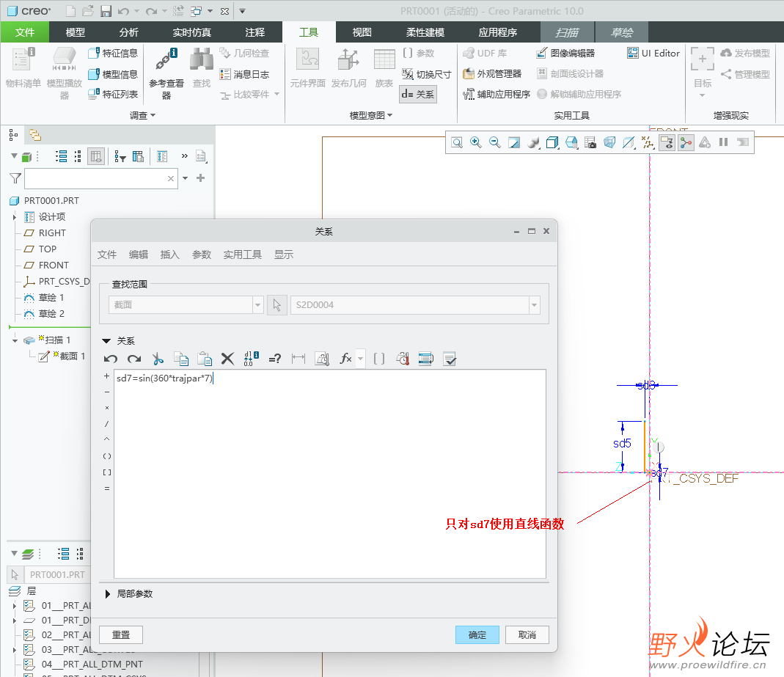Image resolution: width=784 pixels, height=677 pixels.
Task: Click the sort relations icon in relations toolbar
Action: [425, 359]
